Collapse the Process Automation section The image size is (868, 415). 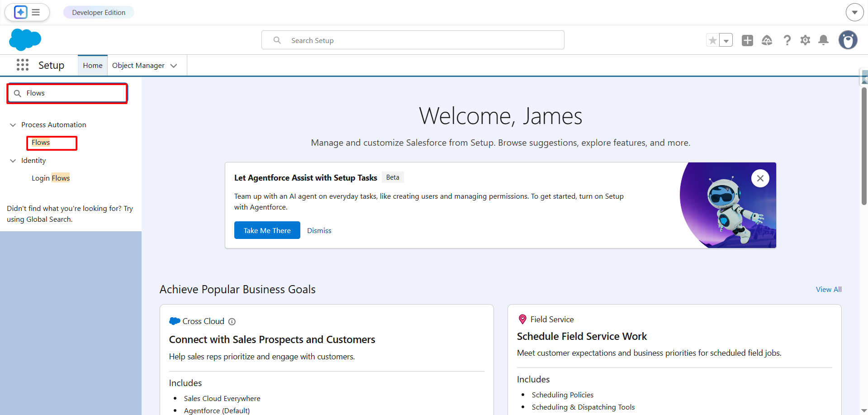[13, 125]
